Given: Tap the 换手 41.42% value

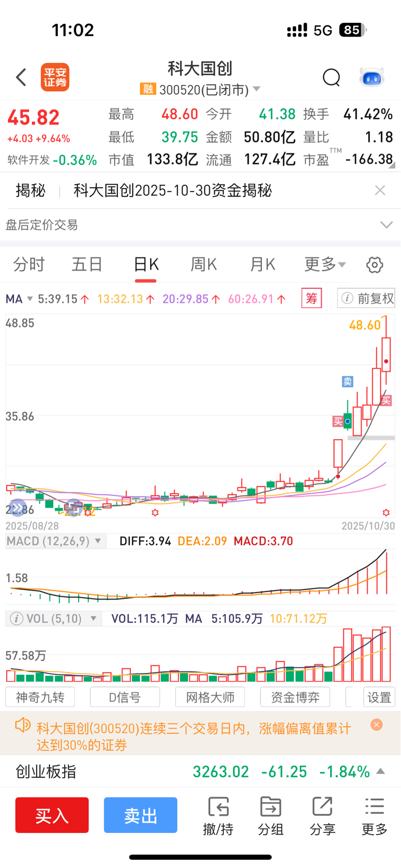Looking at the screenshot, I should (x=368, y=114).
